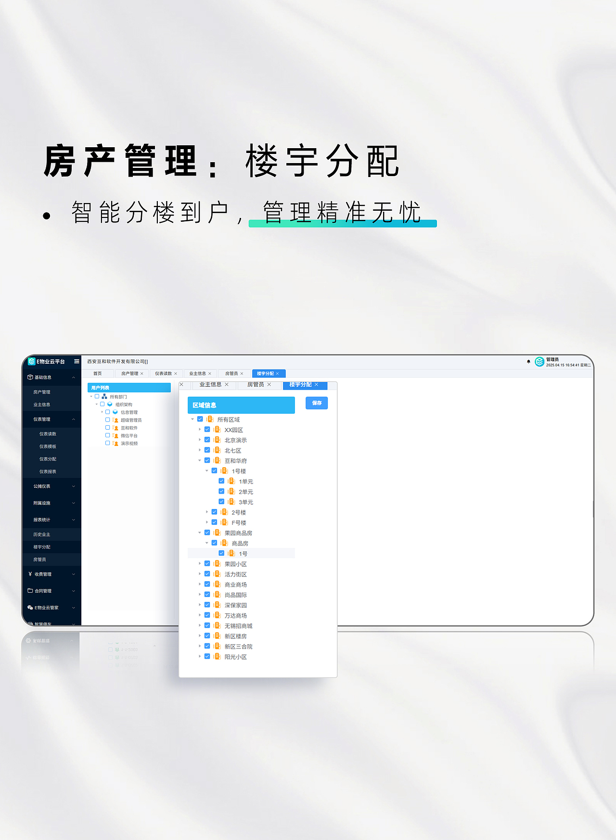Click the building icon beside 果园小区
616x840 pixels.
pyautogui.click(x=217, y=563)
